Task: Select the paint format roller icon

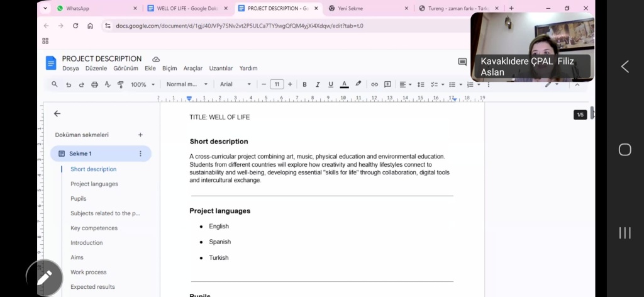Action: (x=121, y=84)
